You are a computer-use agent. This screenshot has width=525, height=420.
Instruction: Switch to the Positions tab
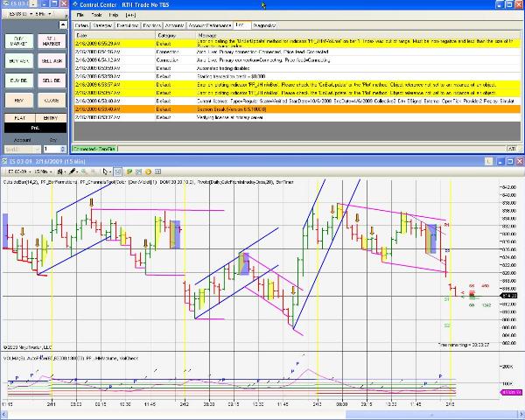click(152, 25)
